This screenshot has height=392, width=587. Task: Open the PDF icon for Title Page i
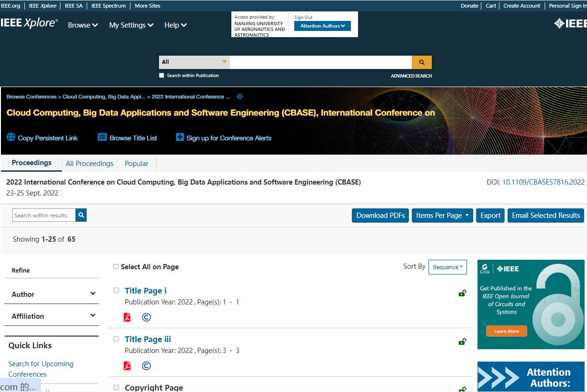click(x=127, y=317)
